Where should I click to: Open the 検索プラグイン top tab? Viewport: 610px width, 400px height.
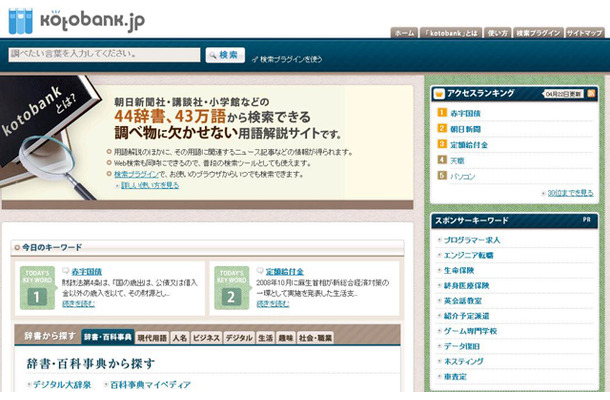pos(538,33)
